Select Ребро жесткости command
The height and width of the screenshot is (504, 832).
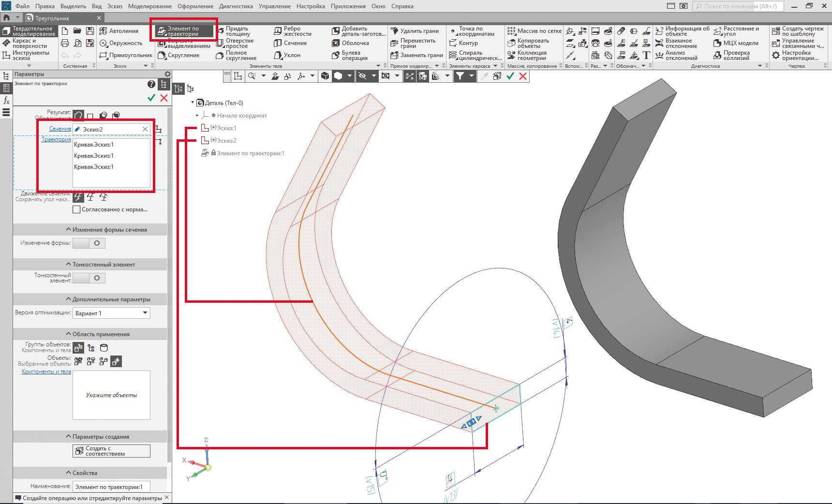[x=292, y=31]
